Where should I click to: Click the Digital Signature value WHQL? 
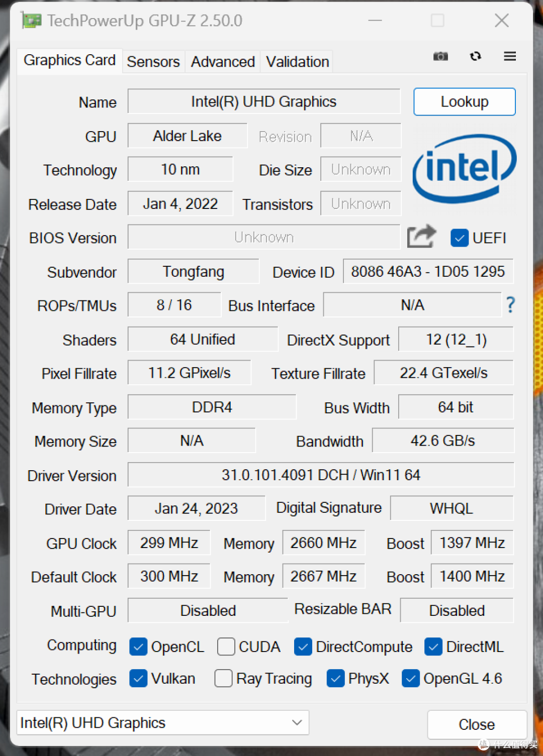pyautogui.click(x=452, y=508)
